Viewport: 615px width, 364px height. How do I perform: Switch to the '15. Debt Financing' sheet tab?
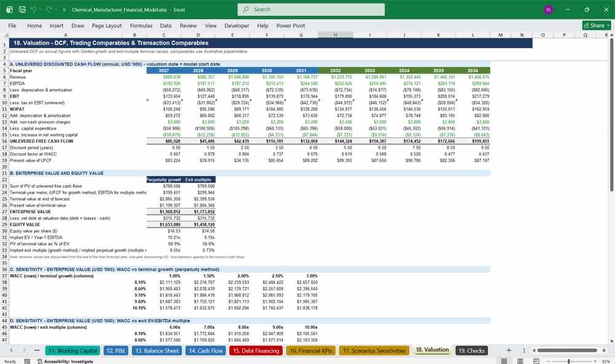[256, 350]
